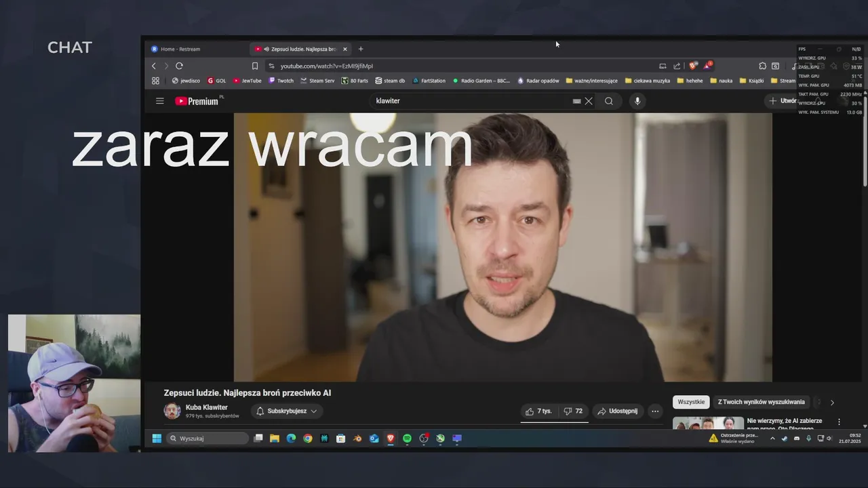Screen dimensions: 868x488
Task: Expand nauka bookmarks folder
Action: click(x=721, y=81)
